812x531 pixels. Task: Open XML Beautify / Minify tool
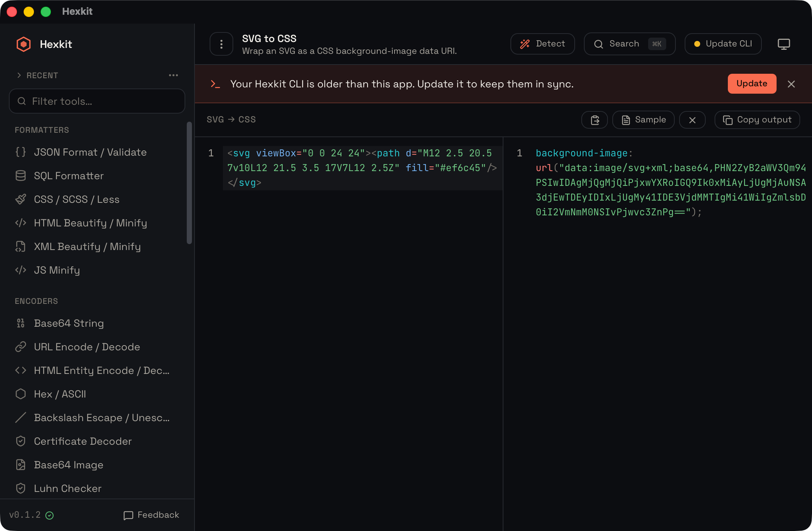[97, 247]
